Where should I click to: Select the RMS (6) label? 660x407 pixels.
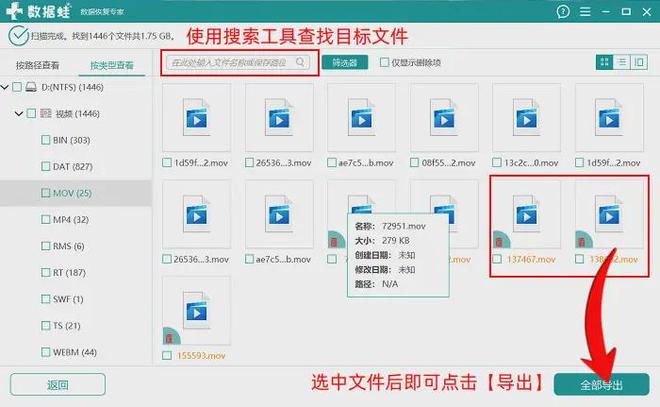[69, 246]
